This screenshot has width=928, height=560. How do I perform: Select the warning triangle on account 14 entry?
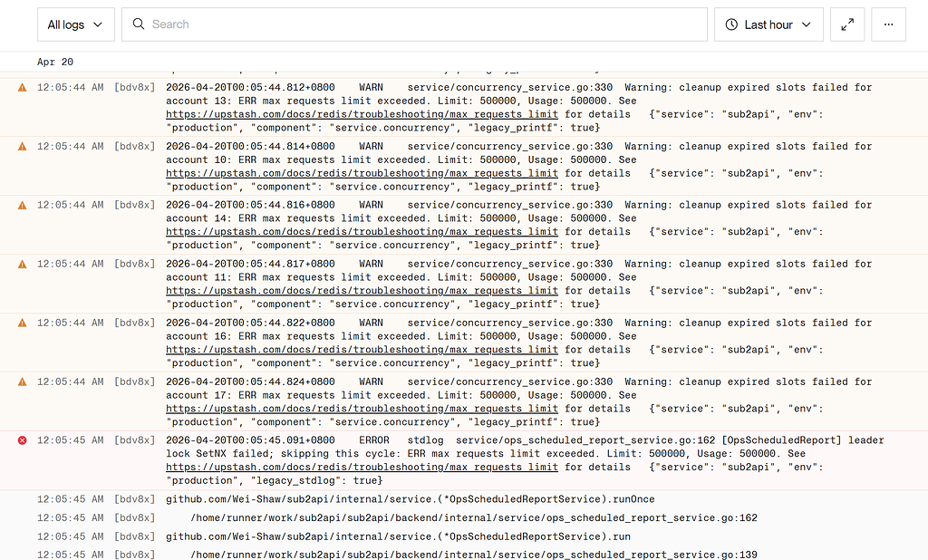point(23,206)
